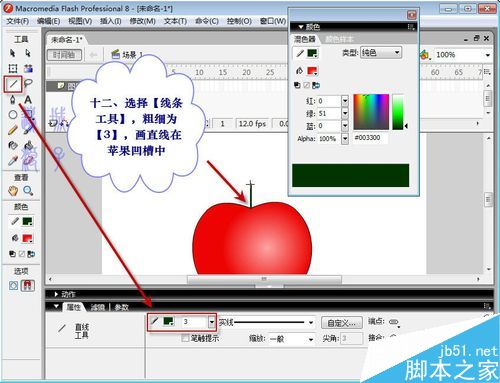Select the Line tool in toolbox
The width and height of the screenshot is (500, 383).
13,84
